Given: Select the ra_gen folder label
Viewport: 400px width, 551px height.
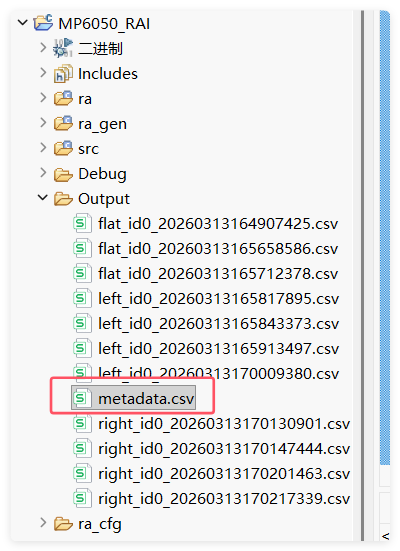Looking at the screenshot, I should pyautogui.click(x=102, y=124).
